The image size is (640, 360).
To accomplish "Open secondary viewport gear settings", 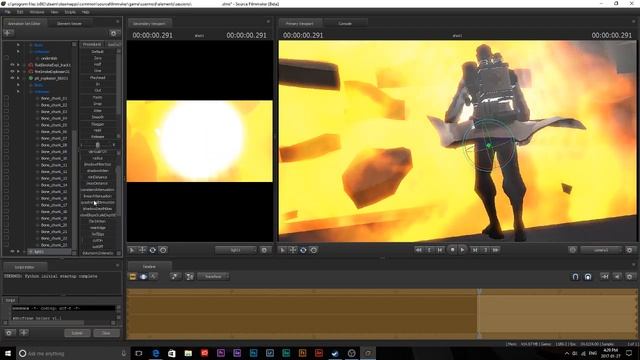I will point(264,250).
